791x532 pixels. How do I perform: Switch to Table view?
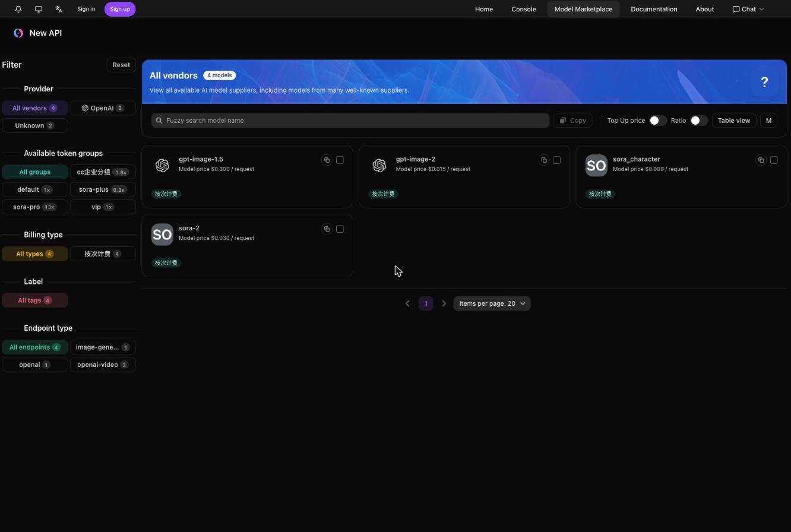[734, 121]
